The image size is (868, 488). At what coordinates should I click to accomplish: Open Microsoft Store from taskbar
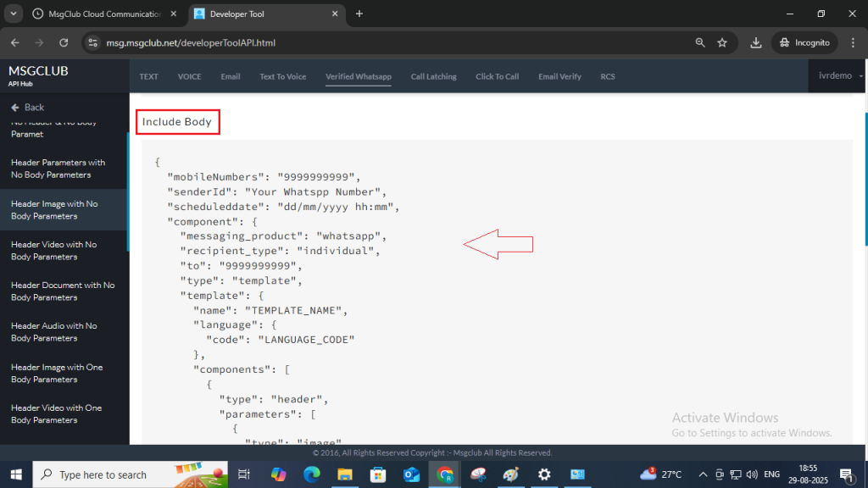pyautogui.click(x=378, y=474)
